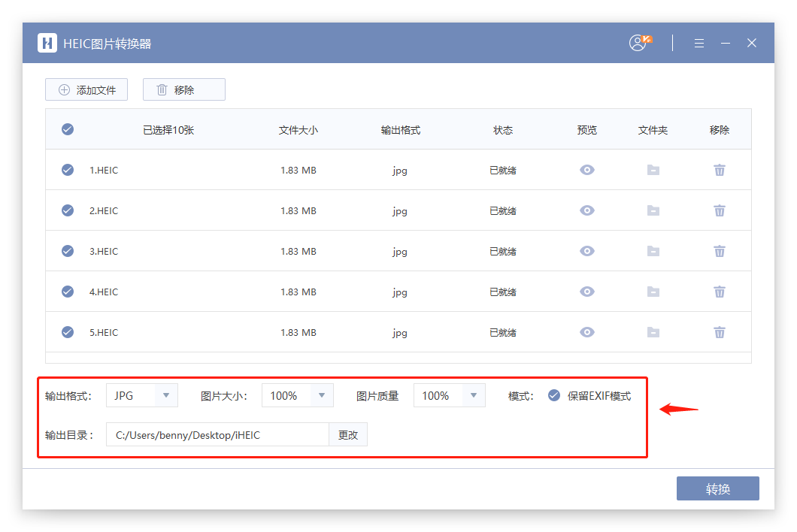Uncheck the 3.HEIC row checkbox

[x=68, y=251]
